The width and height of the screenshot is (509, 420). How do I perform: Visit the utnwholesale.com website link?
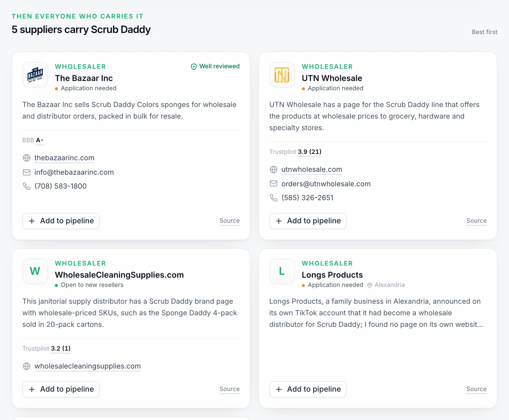312,170
